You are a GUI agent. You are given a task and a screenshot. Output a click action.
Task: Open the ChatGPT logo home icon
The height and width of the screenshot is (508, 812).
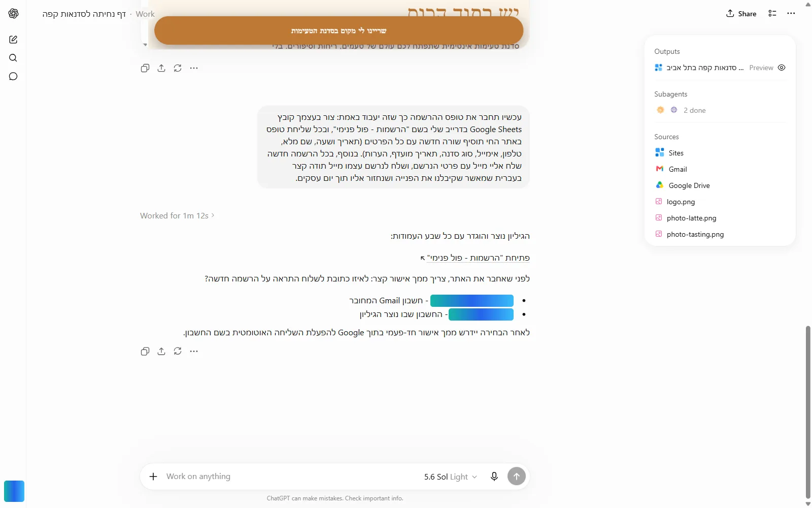pos(14,14)
